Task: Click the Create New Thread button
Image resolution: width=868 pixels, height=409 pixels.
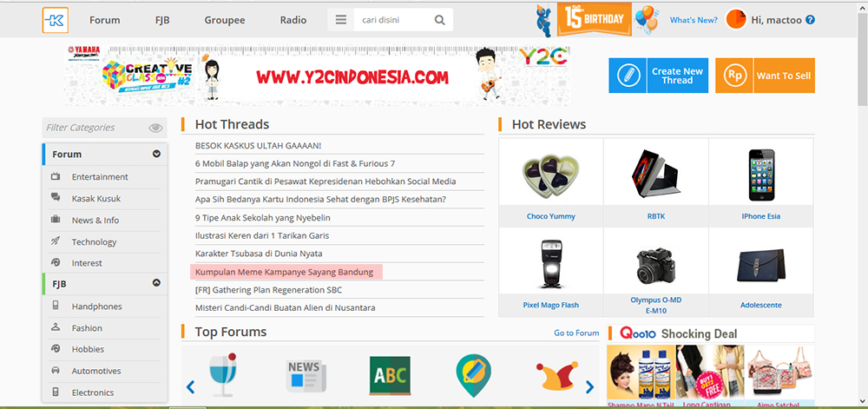Action: [658, 76]
